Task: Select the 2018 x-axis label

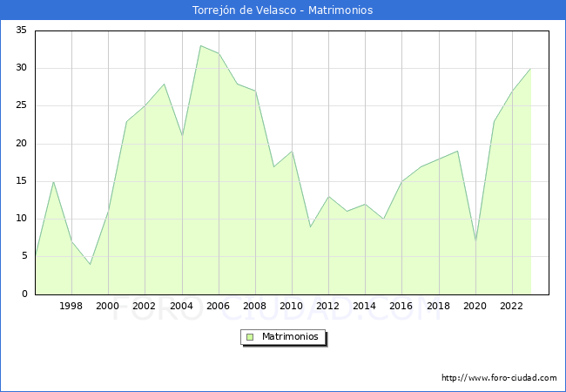Action: 439,306
